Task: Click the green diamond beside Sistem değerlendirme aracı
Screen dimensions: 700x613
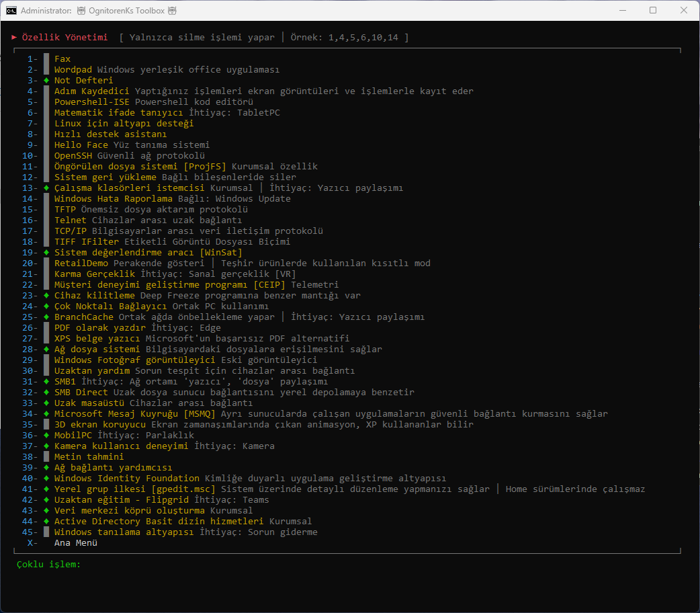Action: pyautogui.click(x=46, y=253)
